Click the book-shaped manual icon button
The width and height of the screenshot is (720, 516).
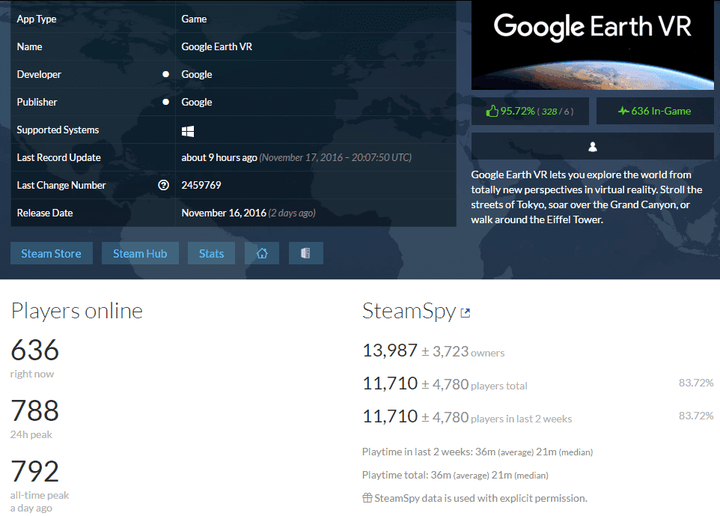[306, 253]
